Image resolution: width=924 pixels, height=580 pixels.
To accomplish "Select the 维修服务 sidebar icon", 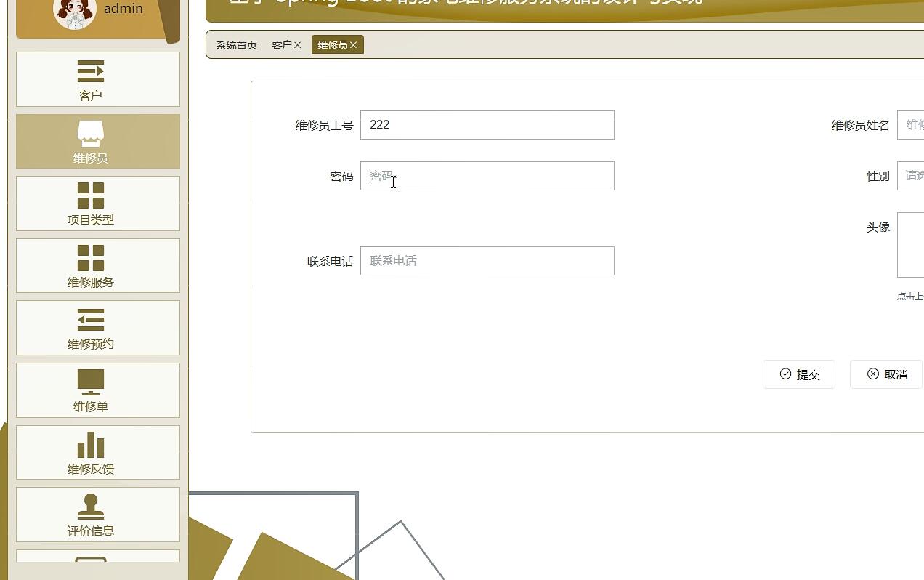I will (x=90, y=256).
